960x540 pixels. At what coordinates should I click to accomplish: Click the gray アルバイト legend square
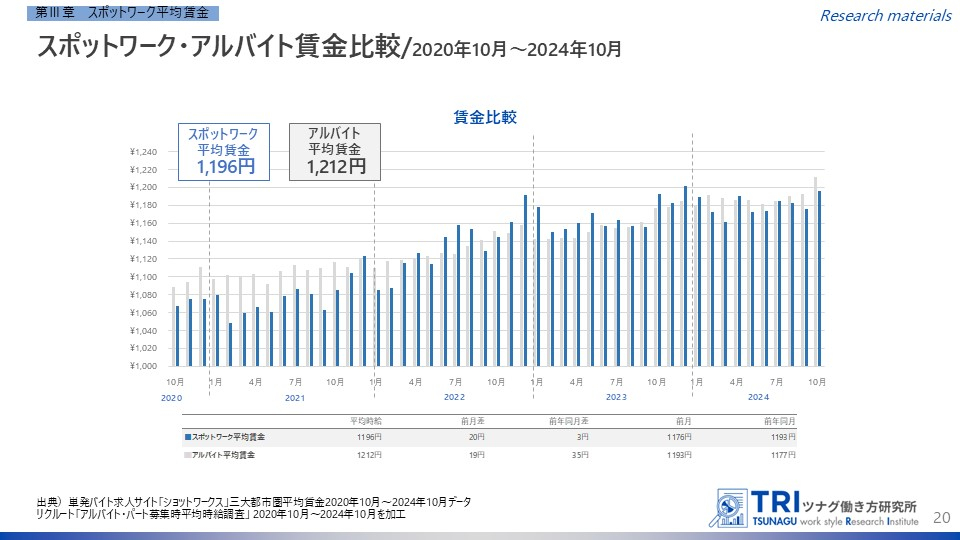click(x=187, y=455)
